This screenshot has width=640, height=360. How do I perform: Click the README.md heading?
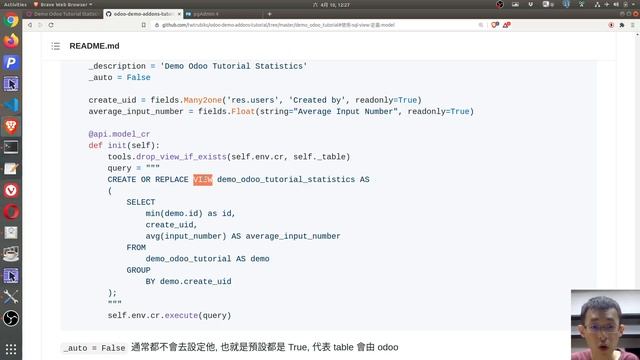pos(94,46)
